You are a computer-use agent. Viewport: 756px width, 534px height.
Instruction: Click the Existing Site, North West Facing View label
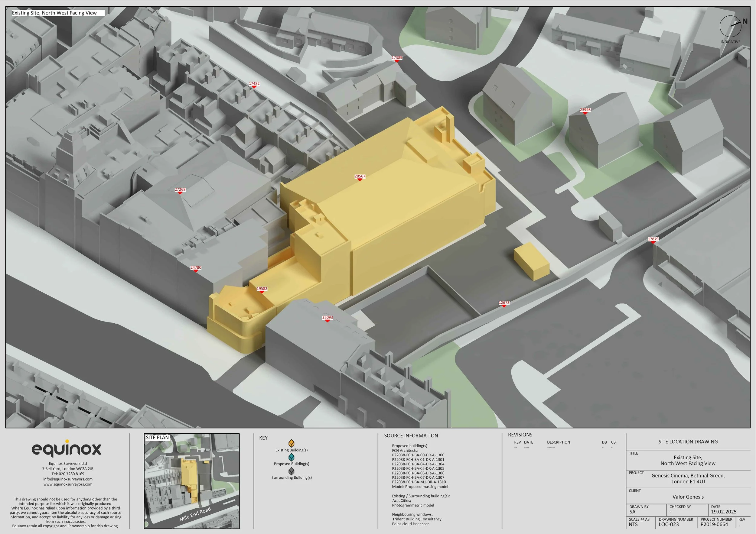pyautogui.click(x=54, y=13)
